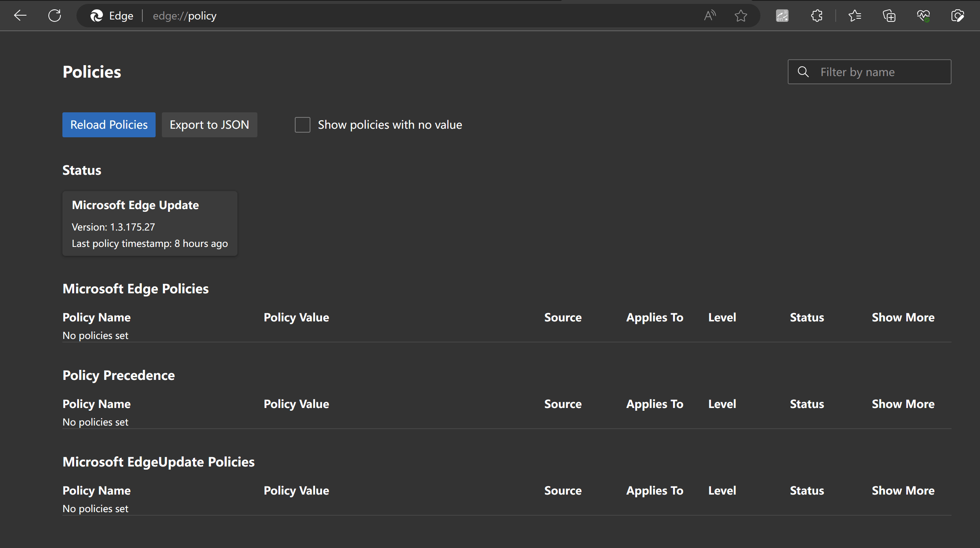
Task: Click Export to JSON button
Action: (x=209, y=125)
